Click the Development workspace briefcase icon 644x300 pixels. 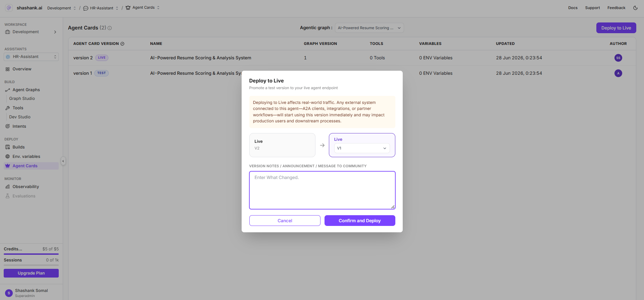click(7, 32)
